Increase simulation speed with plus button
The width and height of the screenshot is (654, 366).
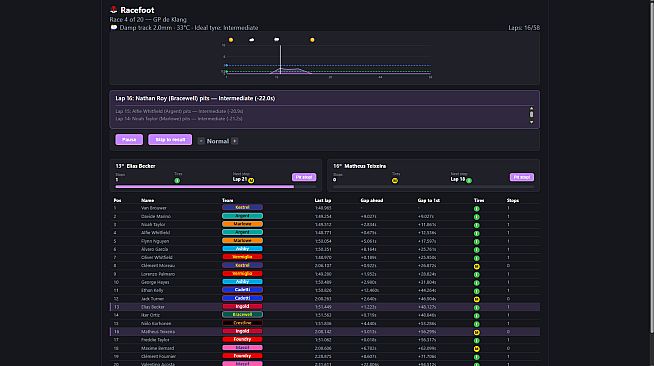pyautogui.click(x=235, y=141)
